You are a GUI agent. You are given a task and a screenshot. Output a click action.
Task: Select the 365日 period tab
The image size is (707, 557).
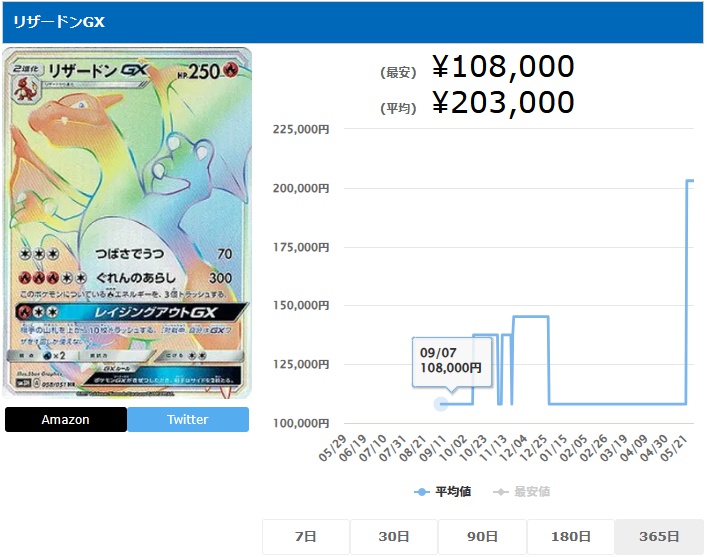tap(659, 536)
